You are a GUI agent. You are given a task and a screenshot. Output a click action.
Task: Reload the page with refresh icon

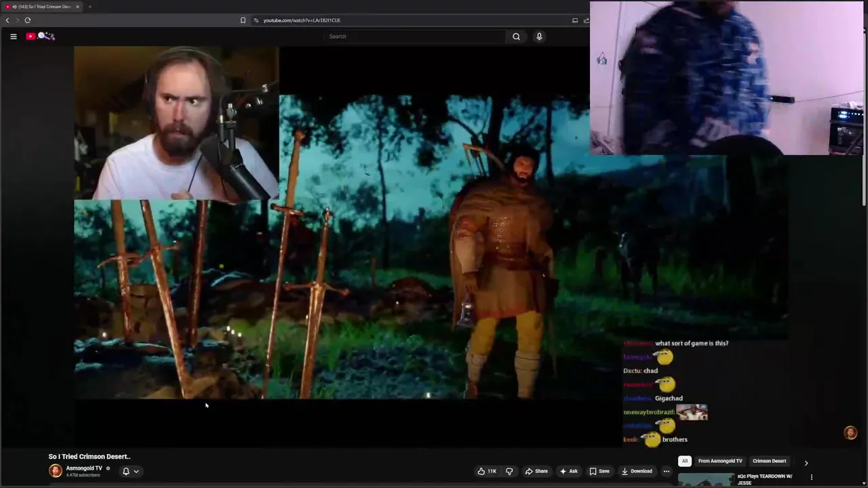click(28, 20)
